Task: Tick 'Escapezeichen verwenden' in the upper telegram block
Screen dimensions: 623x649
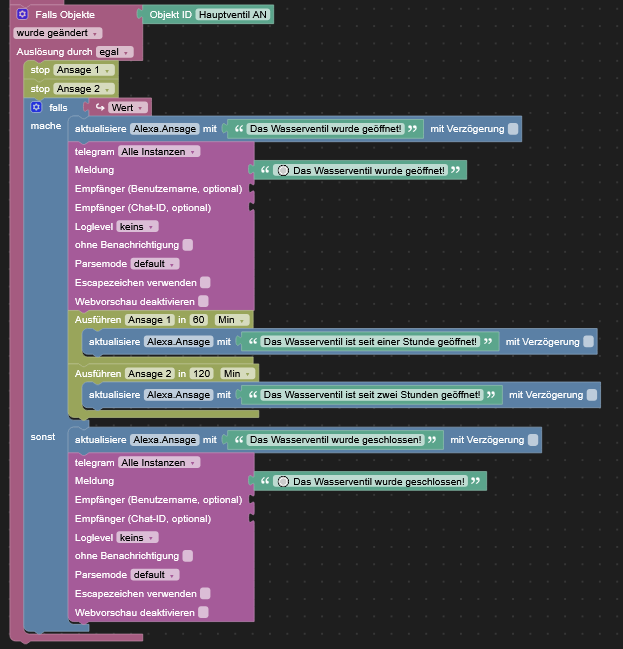Action: (205, 282)
